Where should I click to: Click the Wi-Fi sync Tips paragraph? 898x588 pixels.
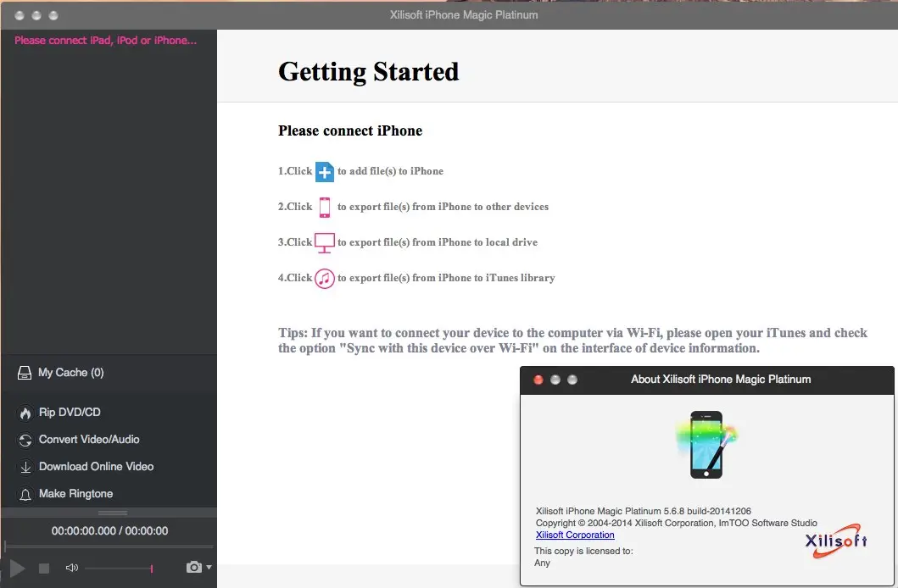tap(572, 341)
